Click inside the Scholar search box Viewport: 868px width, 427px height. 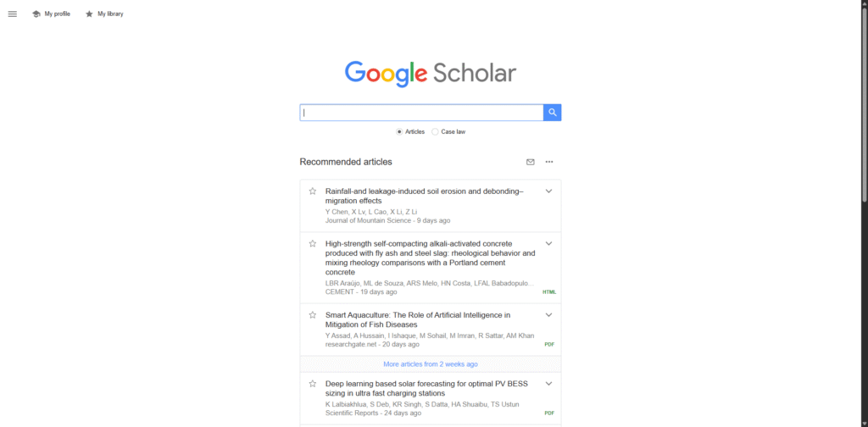421,113
